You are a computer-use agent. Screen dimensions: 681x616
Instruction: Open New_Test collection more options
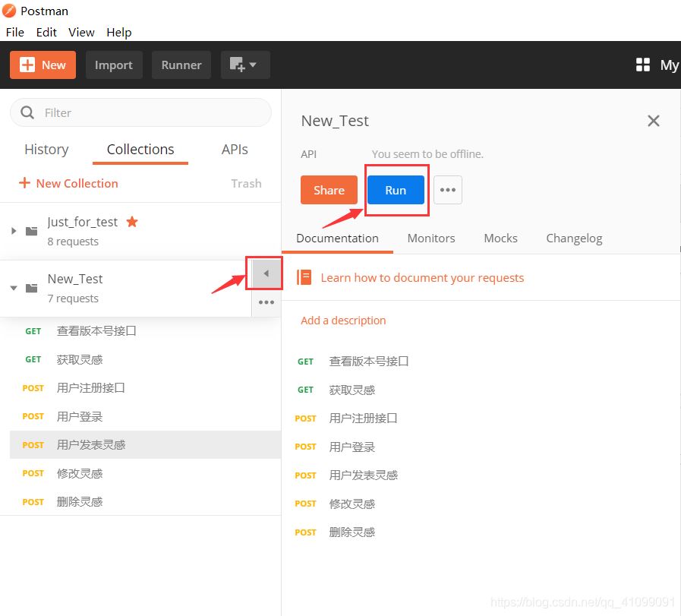click(266, 302)
